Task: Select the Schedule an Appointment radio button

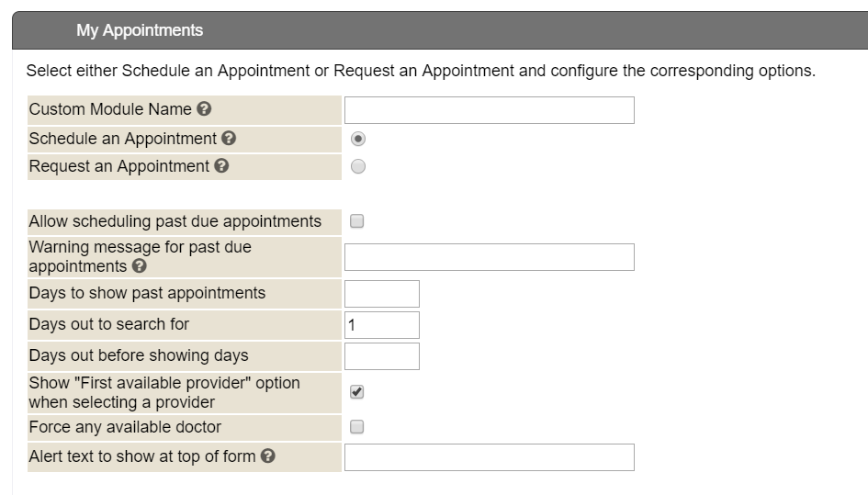Action: pyautogui.click(x=358, y=139)
